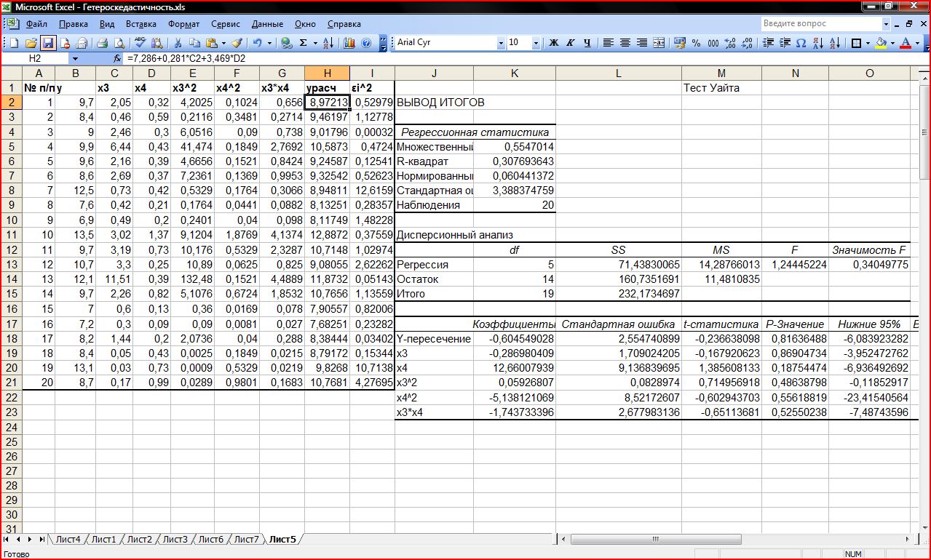
Task: Open the Вставка menu
Action: pyautogui.click(x=140, y=24)
